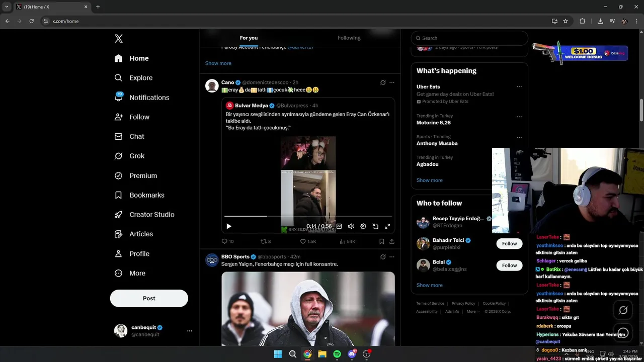Click the Bulvar Medya quoted account name
The image size is (644, 362).
[252, 106]
